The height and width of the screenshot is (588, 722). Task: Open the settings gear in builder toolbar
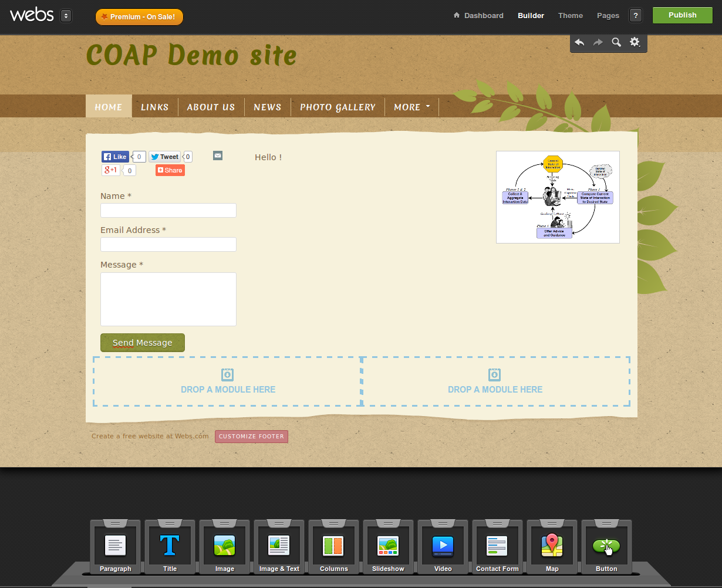point(635,42)
